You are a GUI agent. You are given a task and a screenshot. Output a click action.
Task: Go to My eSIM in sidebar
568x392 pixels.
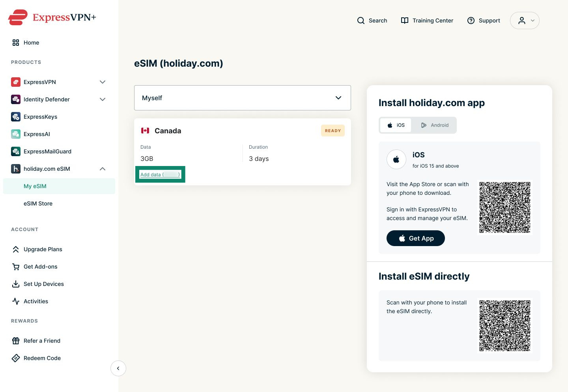pyautogui.click(x=59, y=186)
